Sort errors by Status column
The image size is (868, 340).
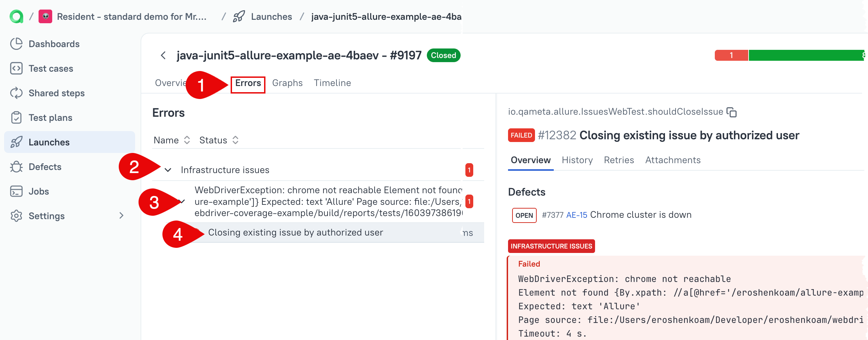(219, 140)
